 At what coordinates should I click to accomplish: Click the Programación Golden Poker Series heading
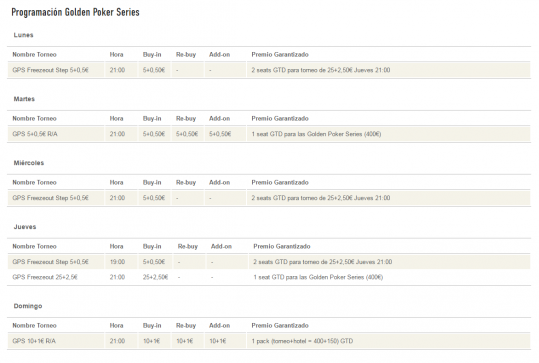[x=75, y=12]
